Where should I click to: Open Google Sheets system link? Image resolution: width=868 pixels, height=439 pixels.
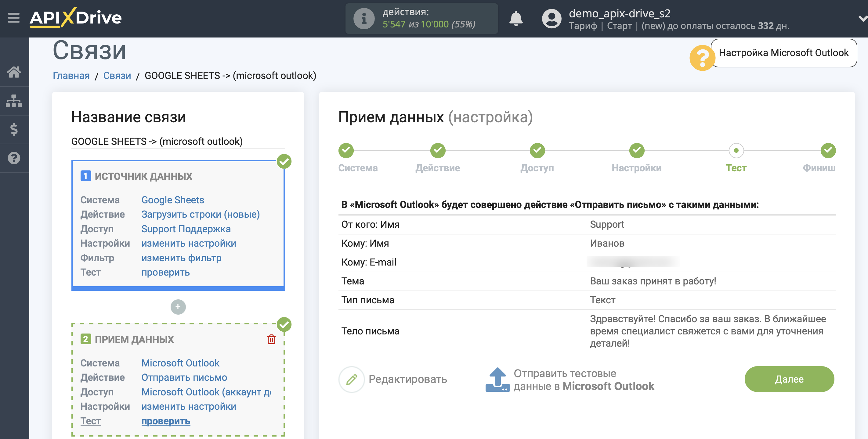172,200
